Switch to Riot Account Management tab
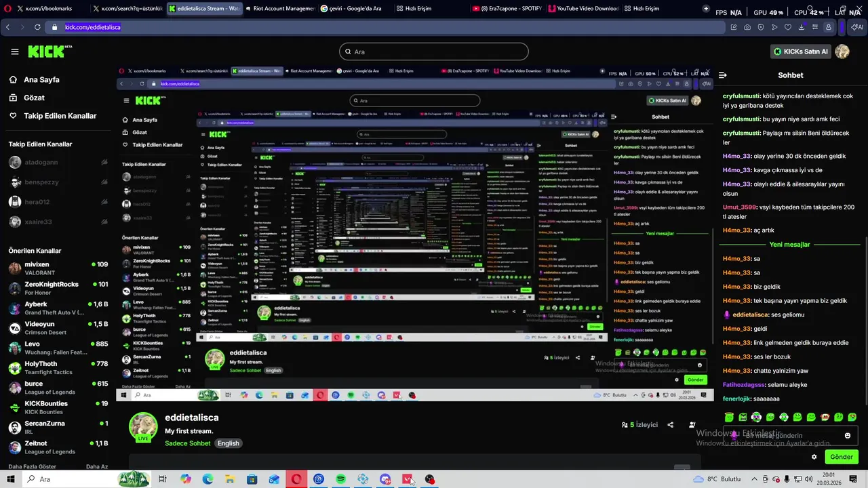The image size is (868, 488). click(x=279, y=9)
